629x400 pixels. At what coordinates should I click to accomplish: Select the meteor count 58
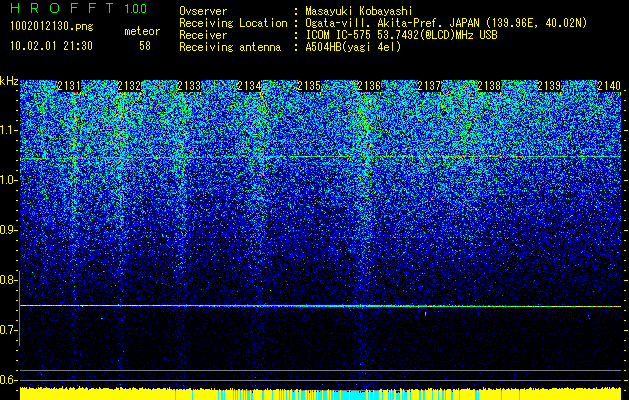point(145,46)
